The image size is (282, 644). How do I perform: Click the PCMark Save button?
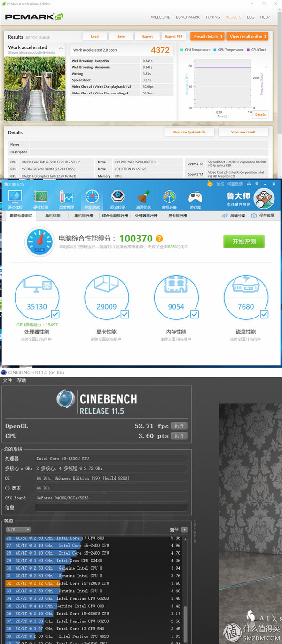121,36
